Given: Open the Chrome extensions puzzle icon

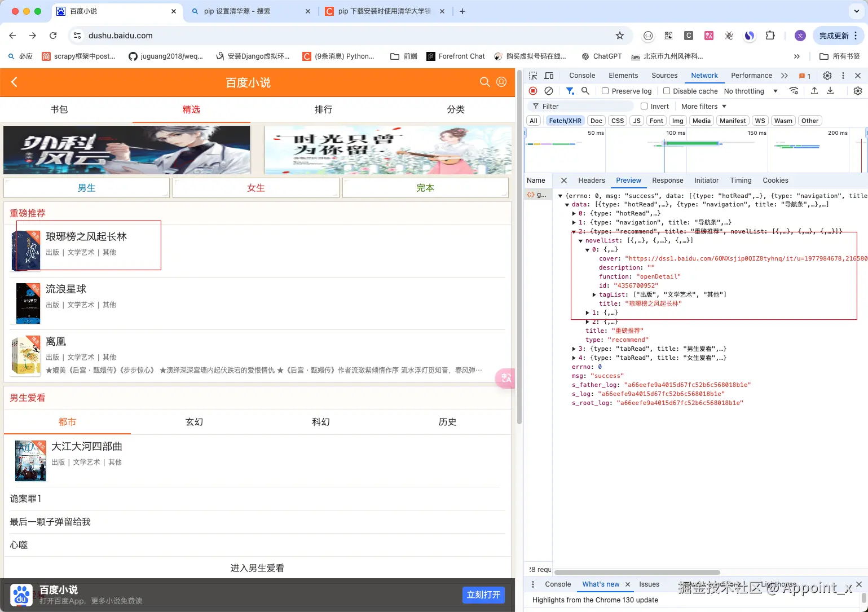Looking at the screenshot, I should coord(770,36).
